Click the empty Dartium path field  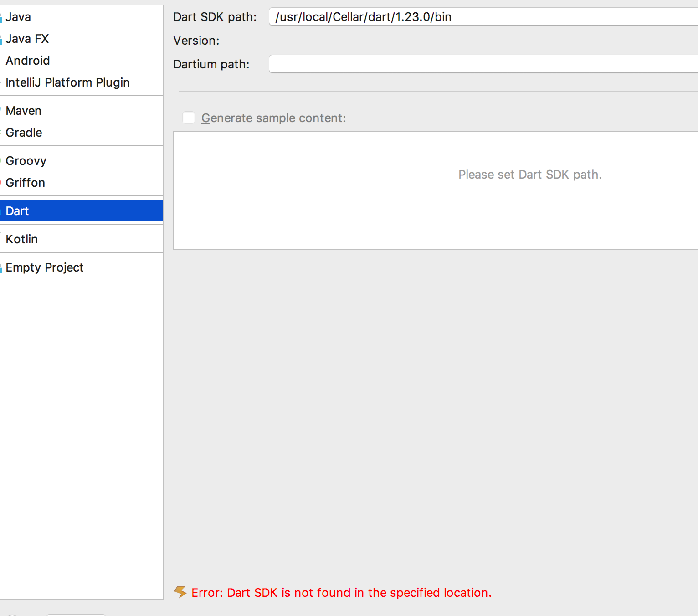(483, 64)
